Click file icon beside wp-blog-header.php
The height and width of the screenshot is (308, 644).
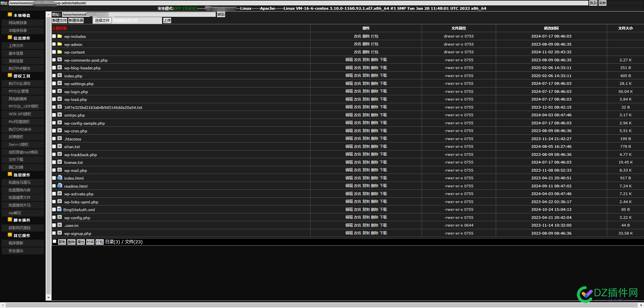(60, 67)
